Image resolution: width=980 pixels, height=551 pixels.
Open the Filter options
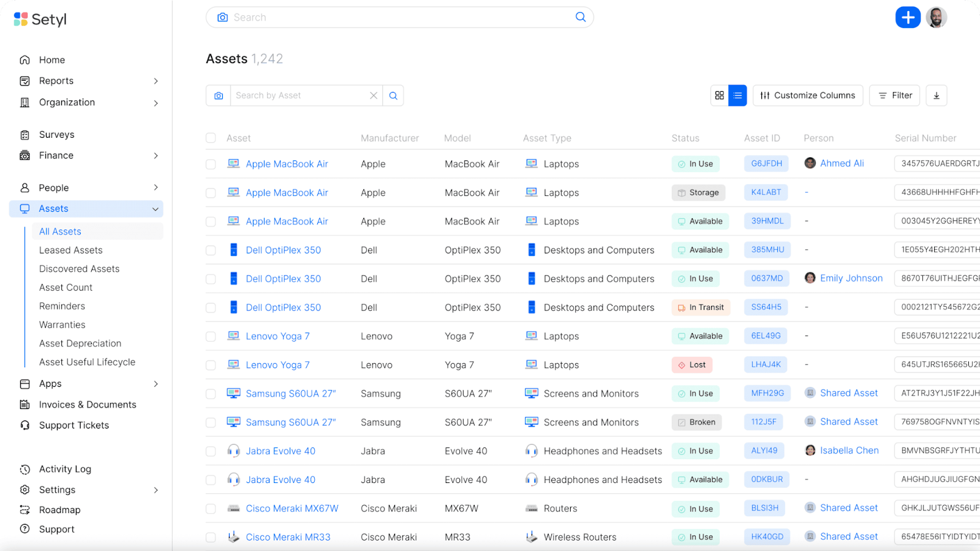pos(894,96)
